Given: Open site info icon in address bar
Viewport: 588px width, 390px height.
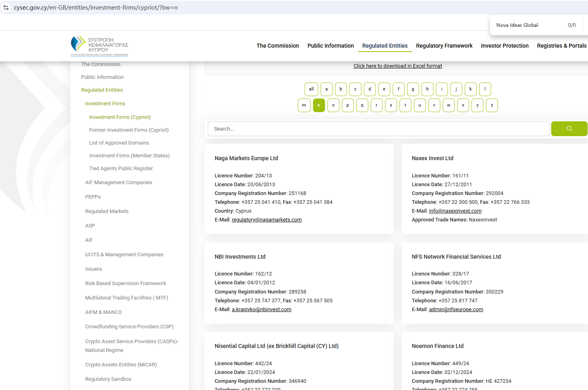Looking at the screenshot, I should point(6,8).
